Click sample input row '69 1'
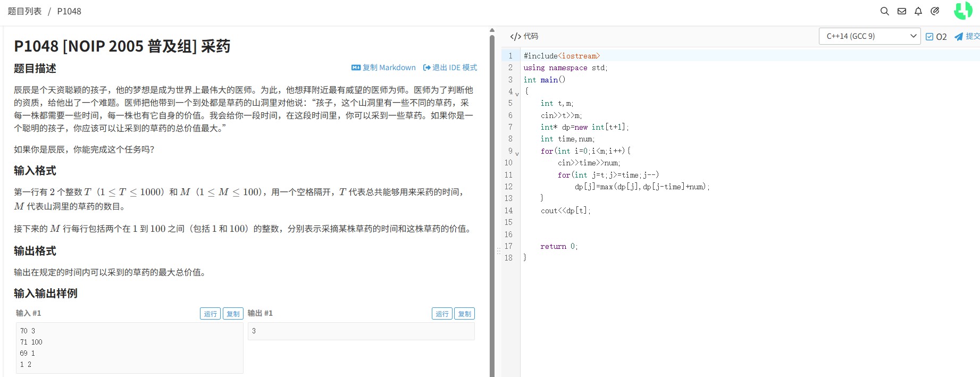This screenshot has width=980, height=377. [28, 353]
